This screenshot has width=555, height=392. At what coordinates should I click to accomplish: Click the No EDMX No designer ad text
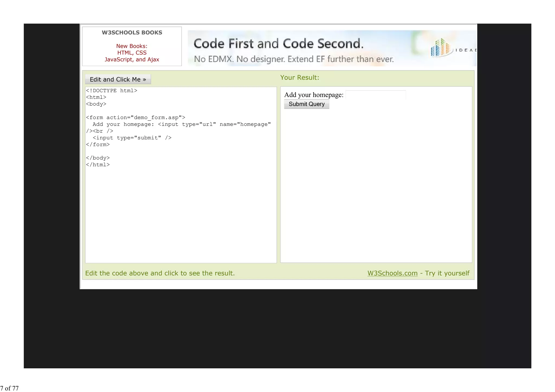[x=294, y=59]
